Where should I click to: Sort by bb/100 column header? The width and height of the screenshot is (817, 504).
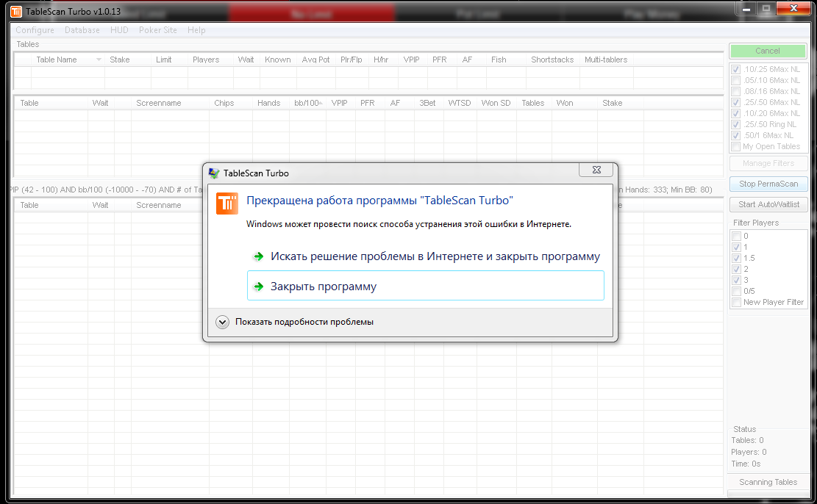point(307,103)
